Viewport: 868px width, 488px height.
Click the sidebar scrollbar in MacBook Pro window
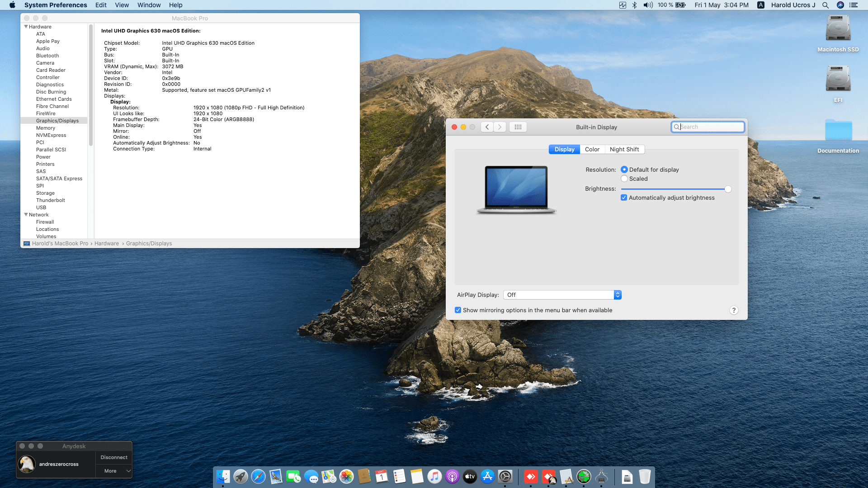point(91,85)
